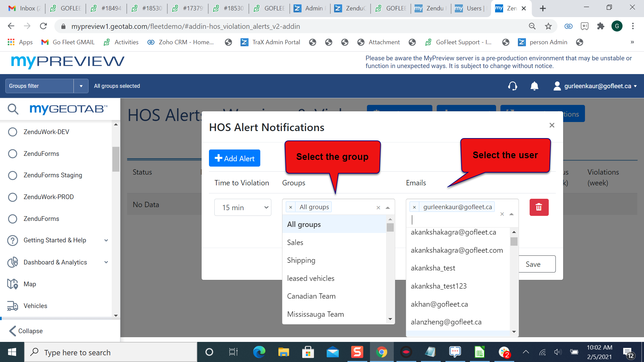Screen dimensions: 644x362
Task: Choose Canadian Team from groups list
Action: click(x=311, y=296)
